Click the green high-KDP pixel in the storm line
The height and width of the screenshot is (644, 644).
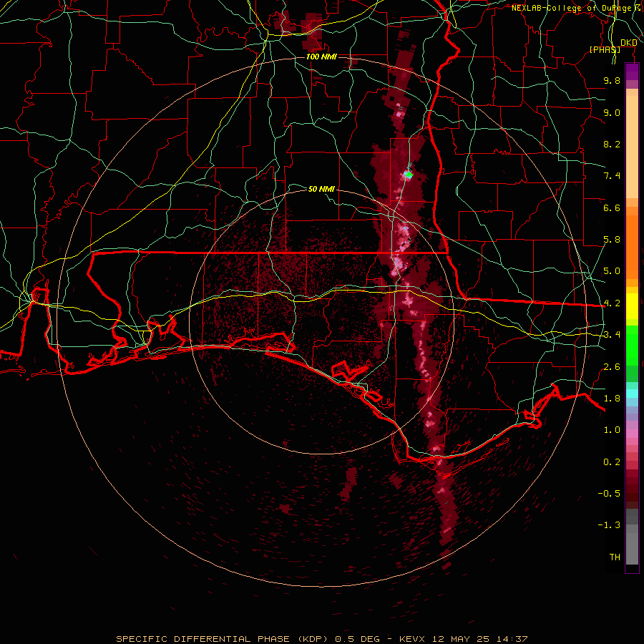tap(409, 175)
